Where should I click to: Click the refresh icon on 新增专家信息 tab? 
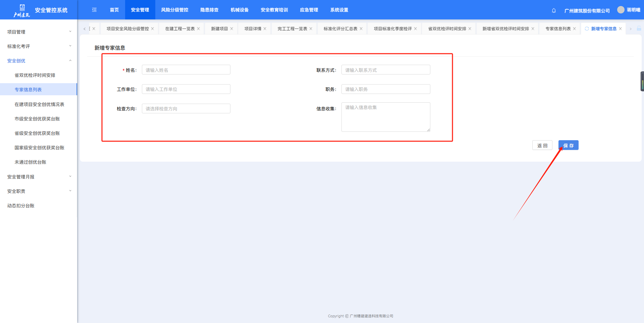pos(587,29)
